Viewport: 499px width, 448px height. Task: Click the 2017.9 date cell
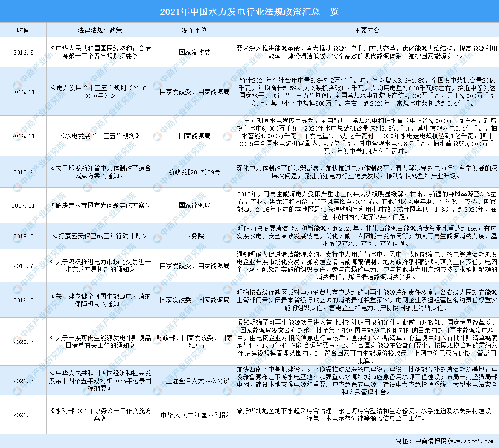pos(23,172)
